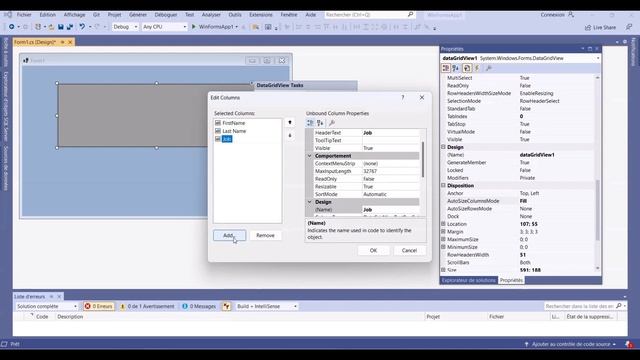Image resolution: width=640 pixels, height=360 pixels.
Task: Toggle the 0 de 1 Avertissement filter
Action: tap(147, 306)
